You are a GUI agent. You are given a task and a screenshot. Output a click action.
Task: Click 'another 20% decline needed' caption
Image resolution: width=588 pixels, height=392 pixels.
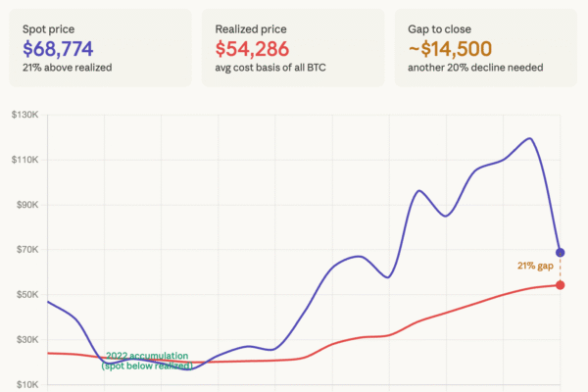pos(474,67)
